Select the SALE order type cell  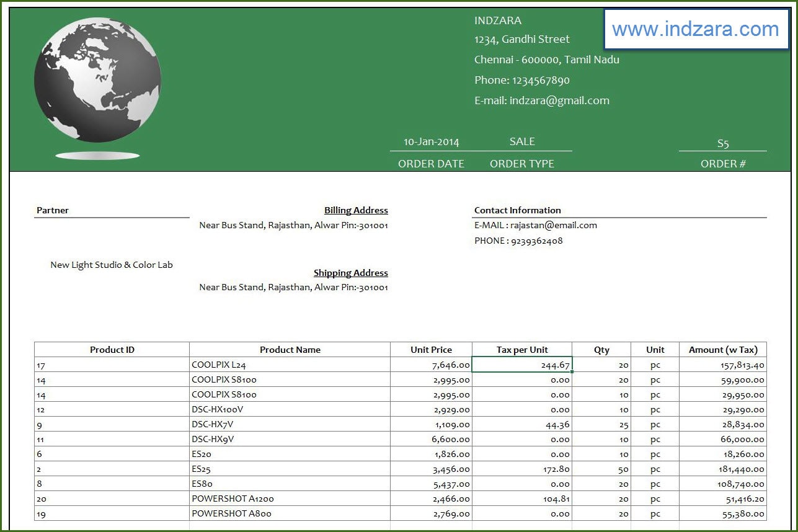point(522,141)
